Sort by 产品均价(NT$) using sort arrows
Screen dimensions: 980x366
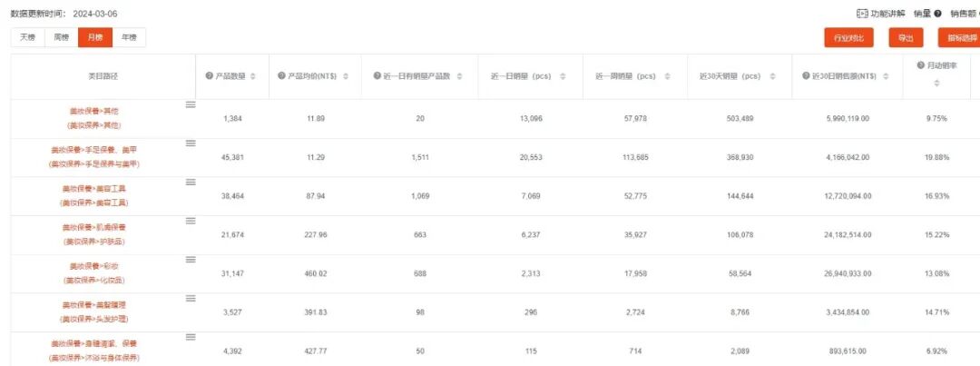[x=346, y=76]
